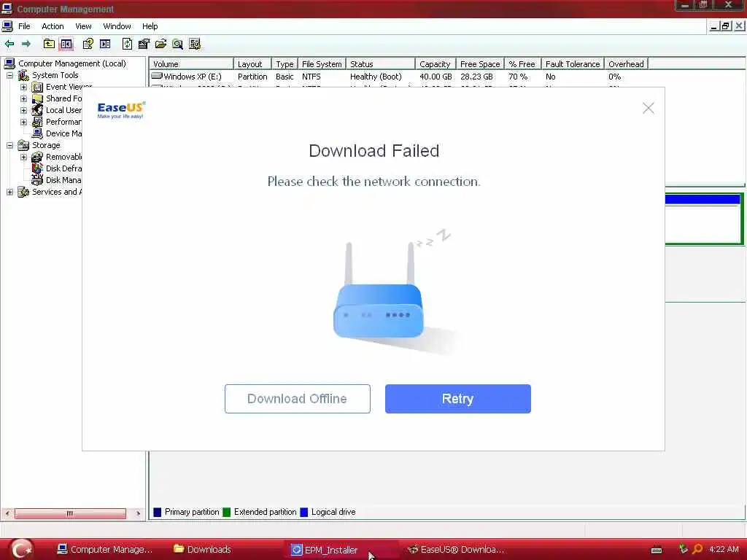Select the System Tools tree node
This screenshot has width=747, height=560.
(x=55, y=75)
